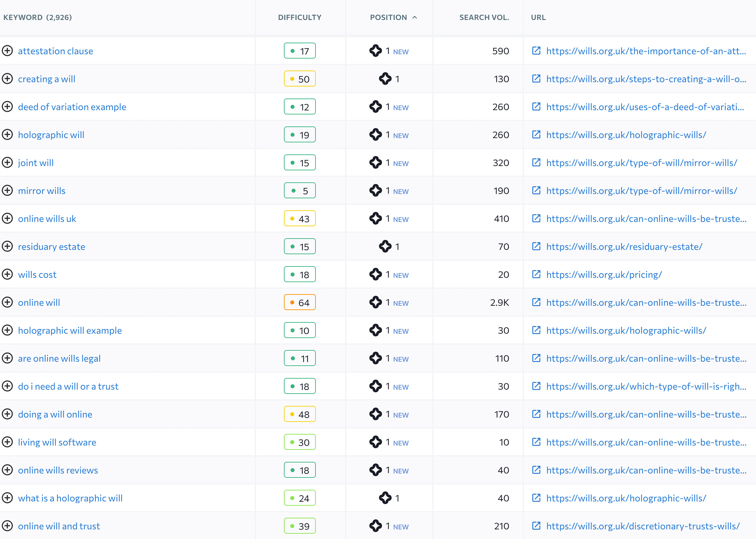Click SERP feature icon in 'online wills uk' row
756x539 pixels.
pyautogui.click(x=376, y=219)
